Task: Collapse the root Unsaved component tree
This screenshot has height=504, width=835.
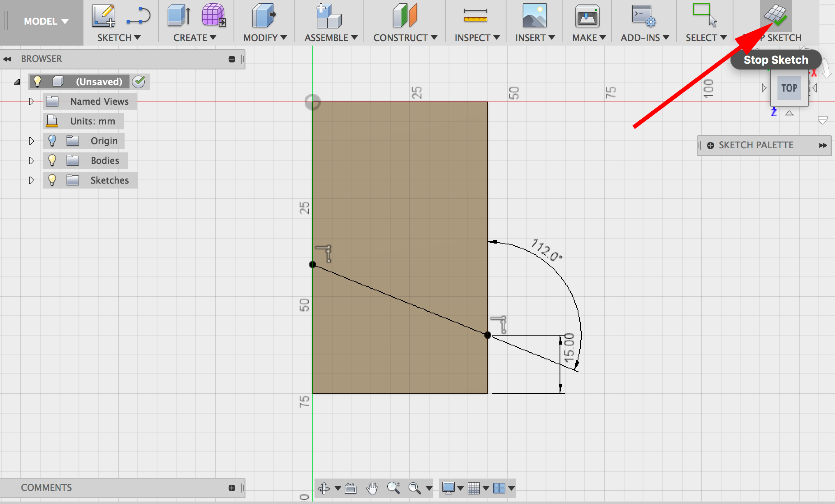Action: (x=17, y=82)
